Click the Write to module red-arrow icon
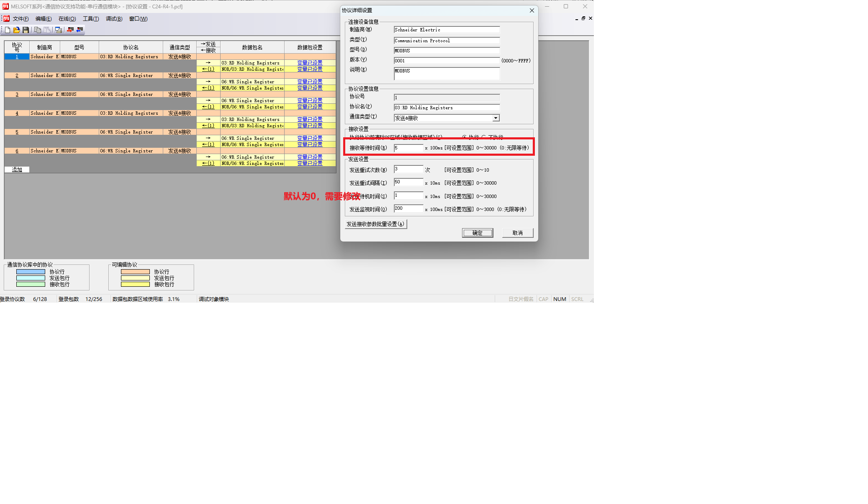The image size is (868, 504). 70,30
